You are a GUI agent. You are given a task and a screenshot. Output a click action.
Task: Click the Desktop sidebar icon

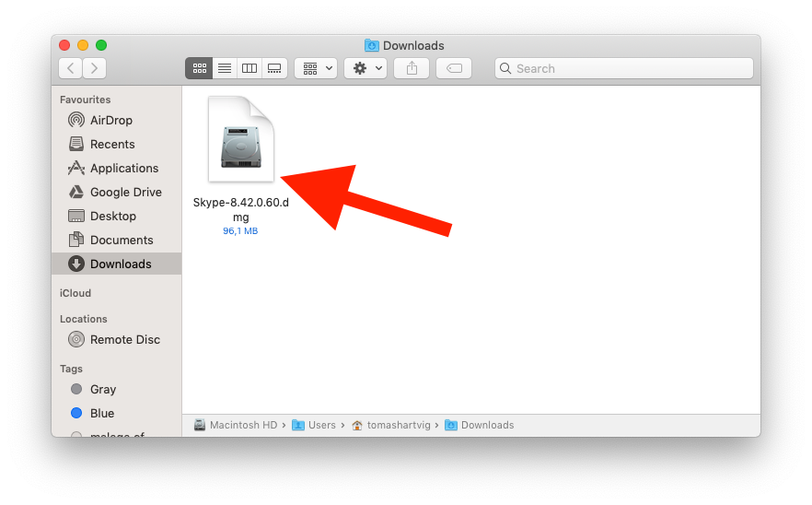76,216
